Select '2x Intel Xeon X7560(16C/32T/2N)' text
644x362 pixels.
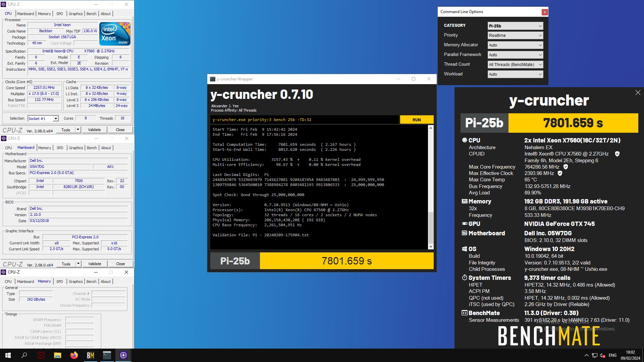tap(572, 140)
